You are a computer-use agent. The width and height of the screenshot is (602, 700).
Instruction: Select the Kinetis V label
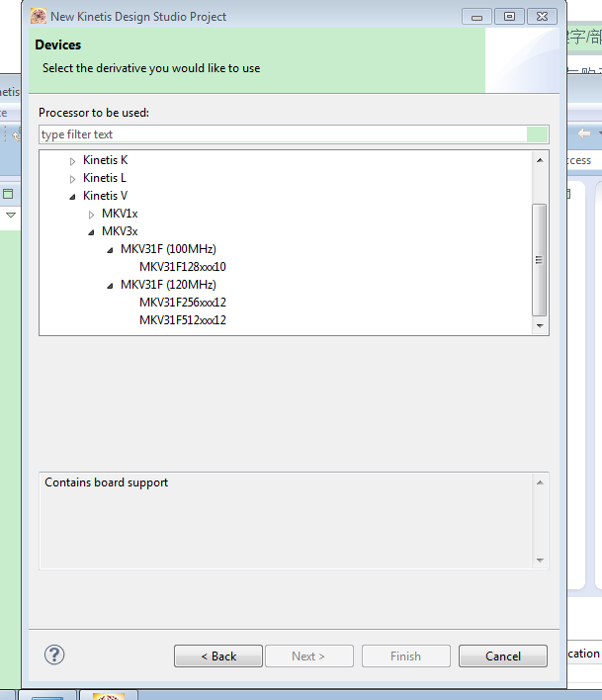click(106, 196)
